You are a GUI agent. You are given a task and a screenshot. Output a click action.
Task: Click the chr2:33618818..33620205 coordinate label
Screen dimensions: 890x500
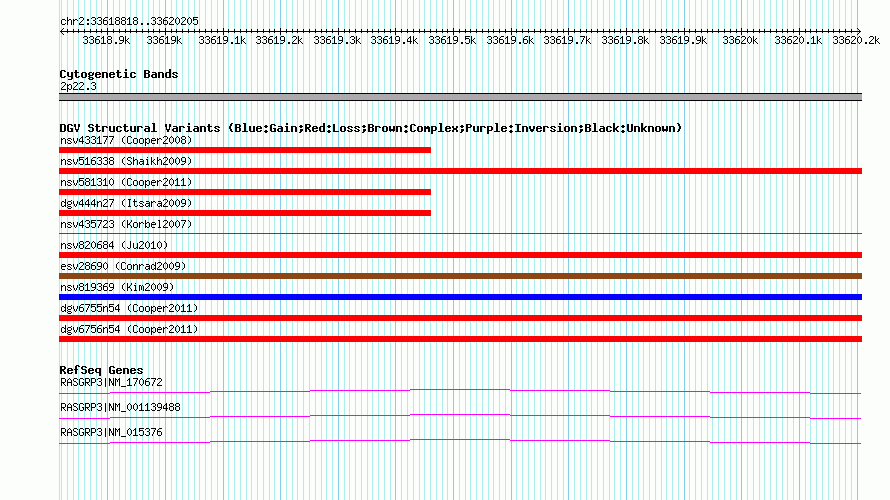tap(129, 22)
